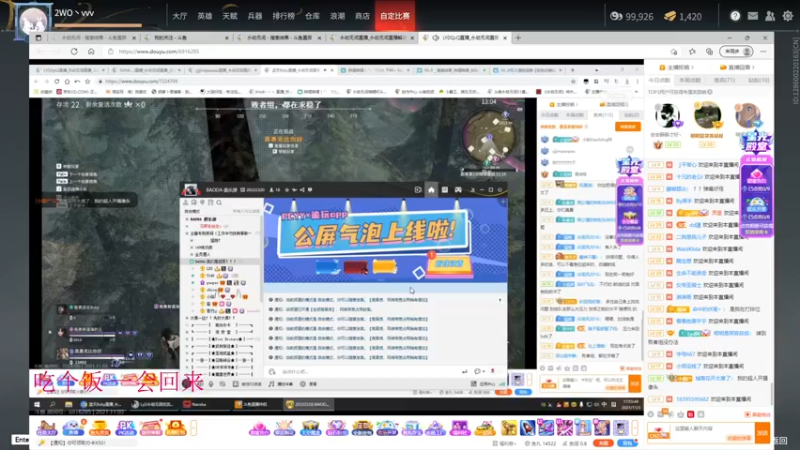
Task: Click the gold bars currency icon showing 1,420
Action: (670, 16)
